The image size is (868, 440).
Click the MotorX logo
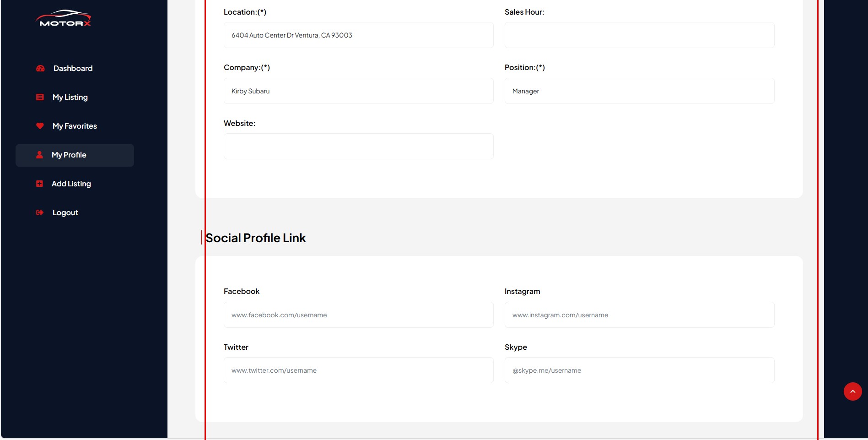(64, 18)
